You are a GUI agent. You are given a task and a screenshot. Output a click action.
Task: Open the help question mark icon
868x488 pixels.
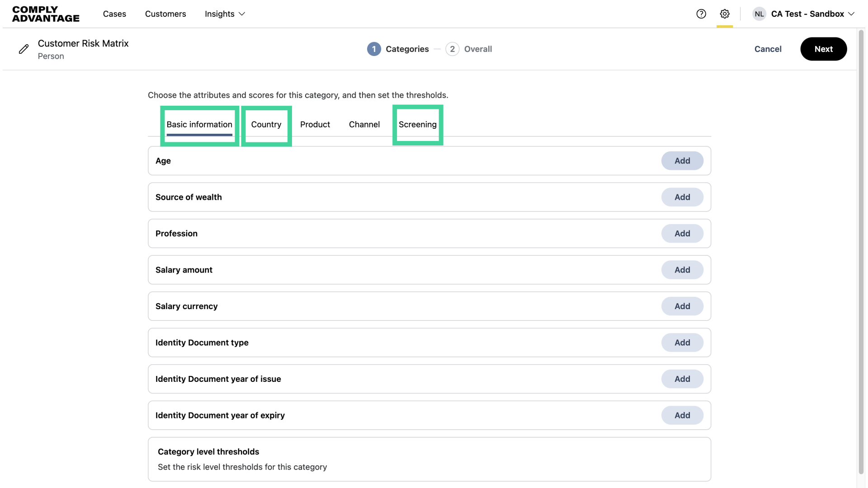pyautogui.click(x=701, y=14)
